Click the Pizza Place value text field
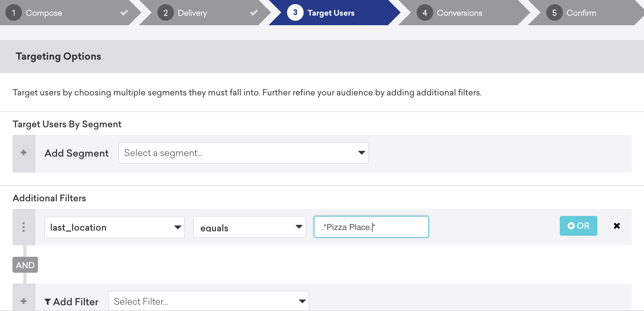The width and height of the screenshot is (644, 311). click(x=371, y=227)
